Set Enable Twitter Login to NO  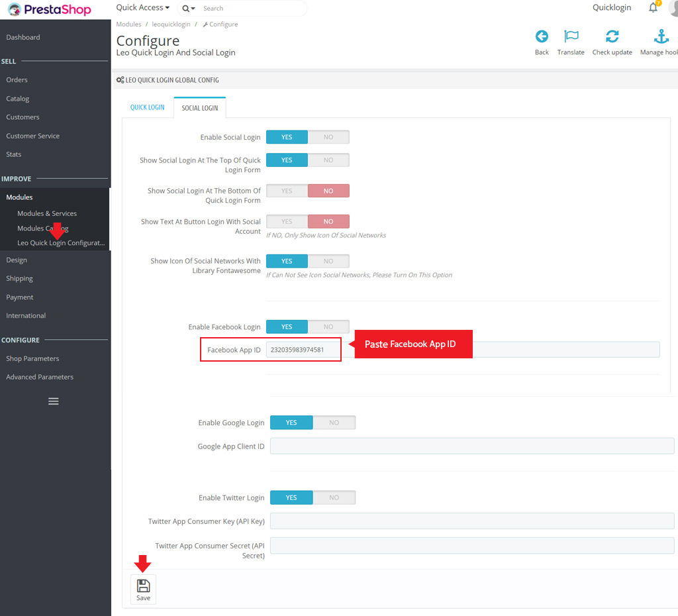pyautogui.click(x=334, y=497)
